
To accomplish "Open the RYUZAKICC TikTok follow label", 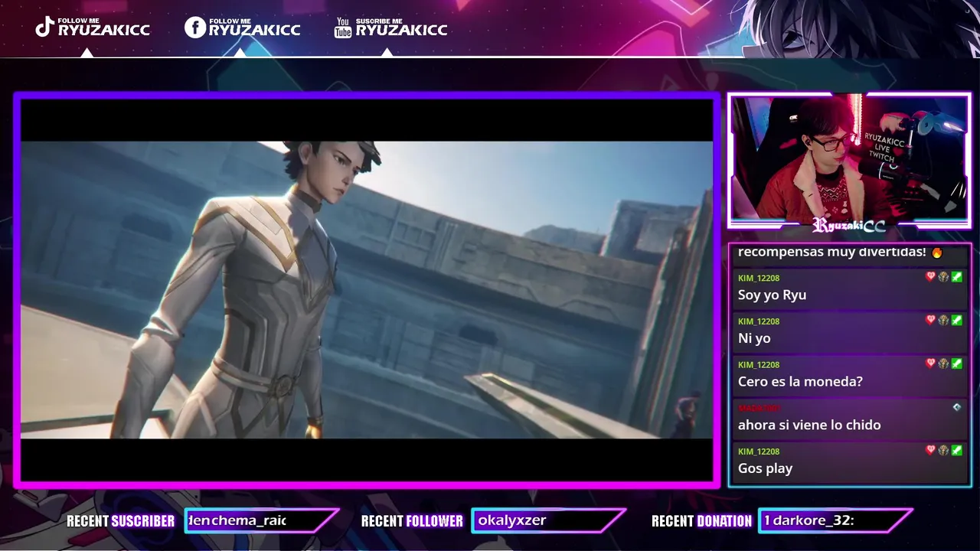I will click(103, 28).
